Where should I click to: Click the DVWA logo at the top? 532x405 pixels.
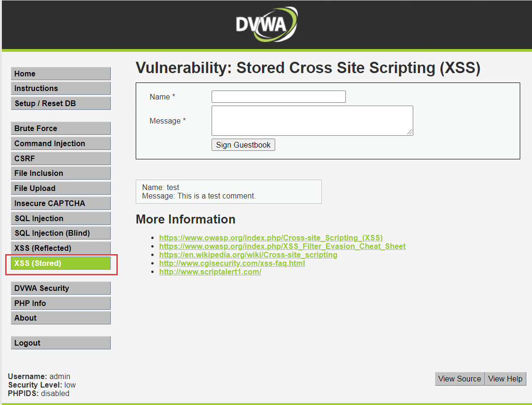pyautogui.click(x=267, y=24)
